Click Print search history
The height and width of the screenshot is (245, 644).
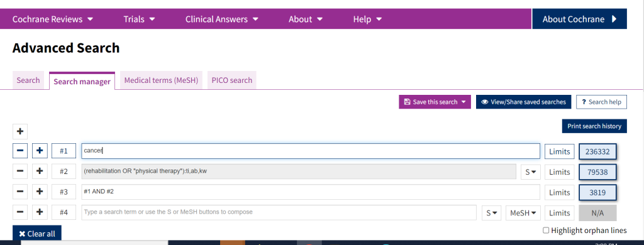[x=594, y=126]
